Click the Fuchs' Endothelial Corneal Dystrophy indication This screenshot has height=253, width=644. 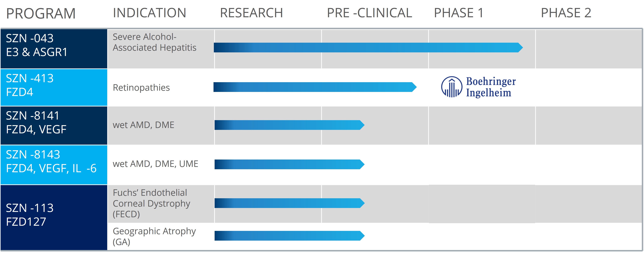click(151, 203)
